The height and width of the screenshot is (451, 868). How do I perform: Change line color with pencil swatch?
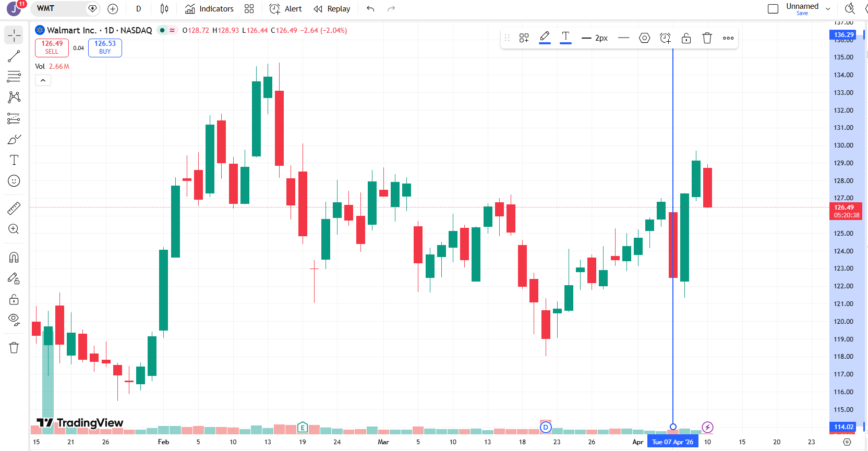point(545,38)
